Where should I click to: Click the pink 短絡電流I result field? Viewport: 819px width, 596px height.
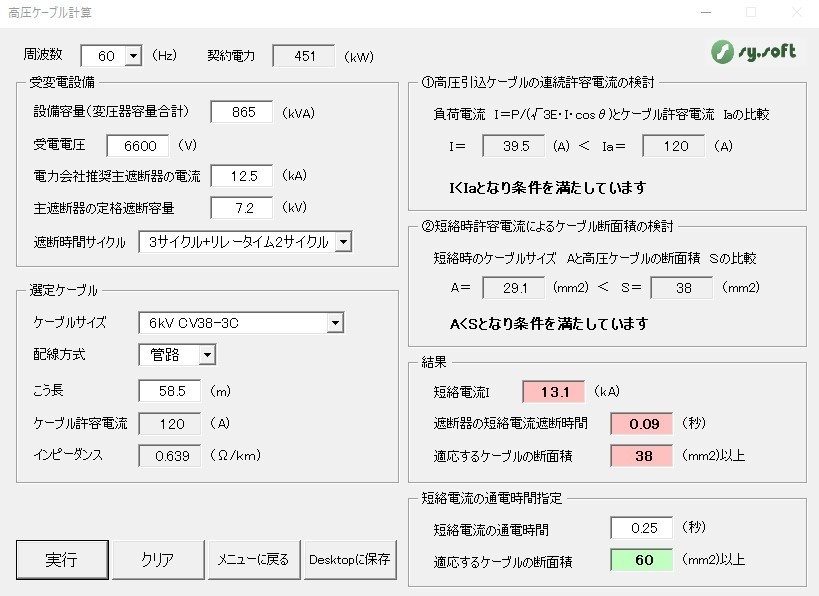(x=554, y=391)
